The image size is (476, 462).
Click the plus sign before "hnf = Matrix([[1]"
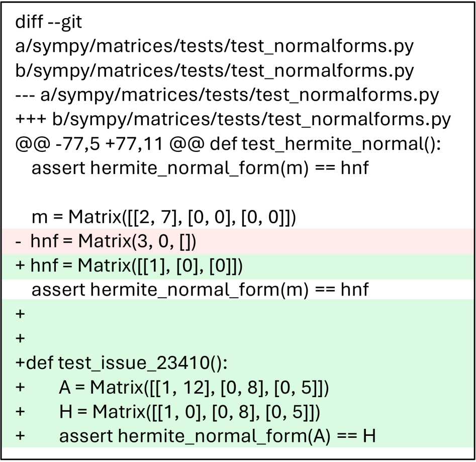(20, 266)
